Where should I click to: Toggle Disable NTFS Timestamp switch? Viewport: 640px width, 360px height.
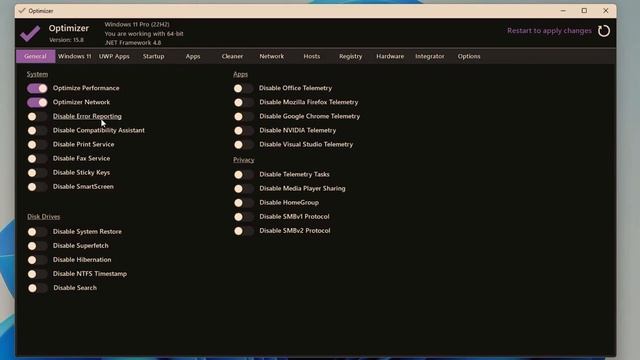(37, 274)
